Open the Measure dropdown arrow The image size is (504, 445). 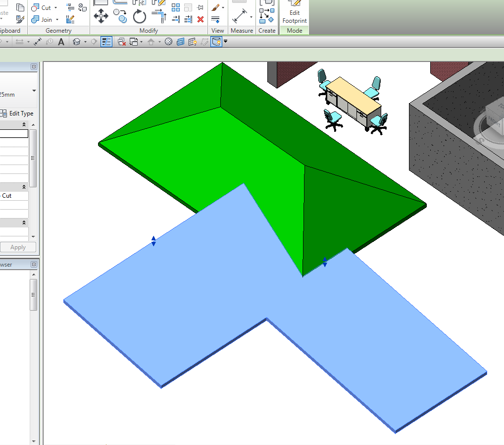pyautogui.click(x=251, y=17)
